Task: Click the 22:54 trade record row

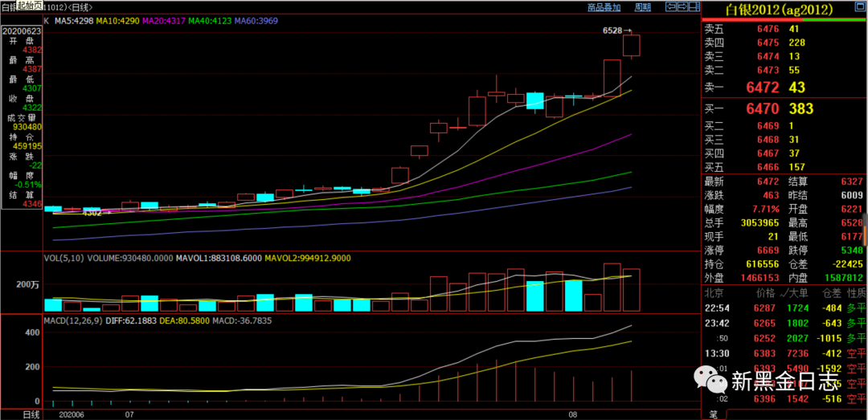Action: click(785, 308)
